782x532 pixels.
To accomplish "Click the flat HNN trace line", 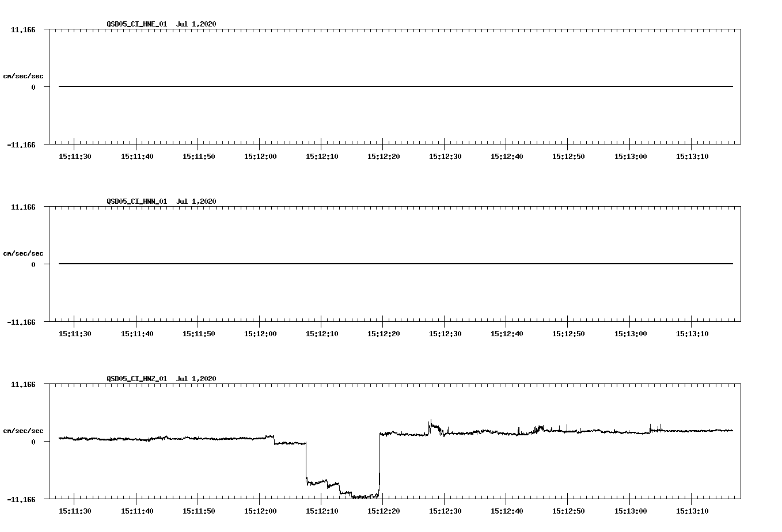I will 396,264.
